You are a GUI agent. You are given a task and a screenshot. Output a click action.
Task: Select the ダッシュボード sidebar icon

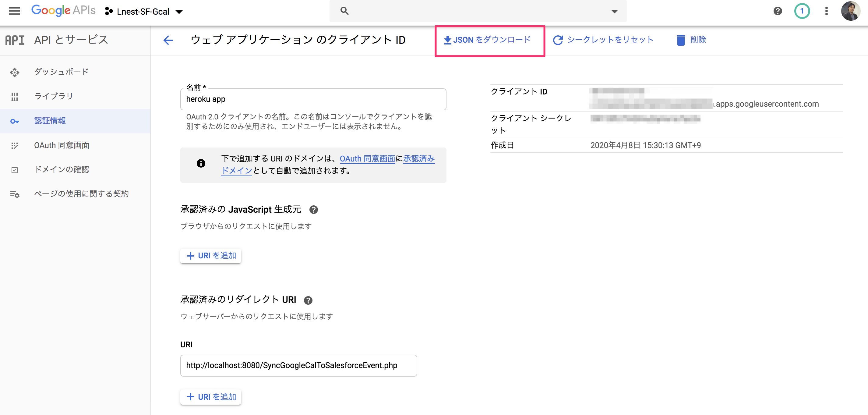[15, 72]
